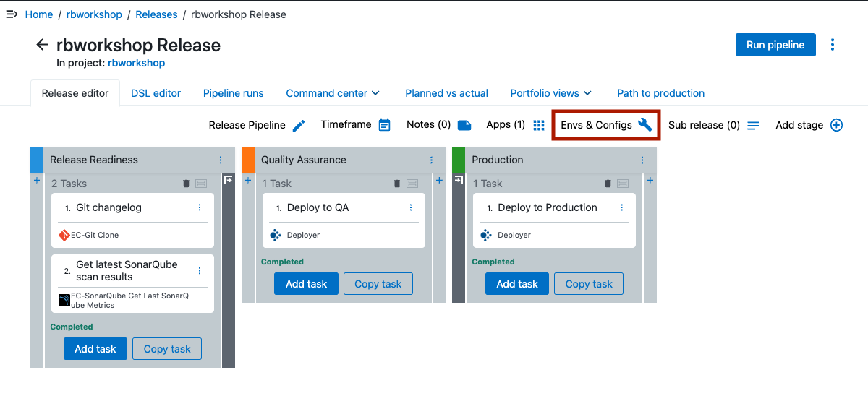The height and width of the screenshot is (396, 868).
Task: Open options menu for Deploy to Production task
Action: pos(621,207)
